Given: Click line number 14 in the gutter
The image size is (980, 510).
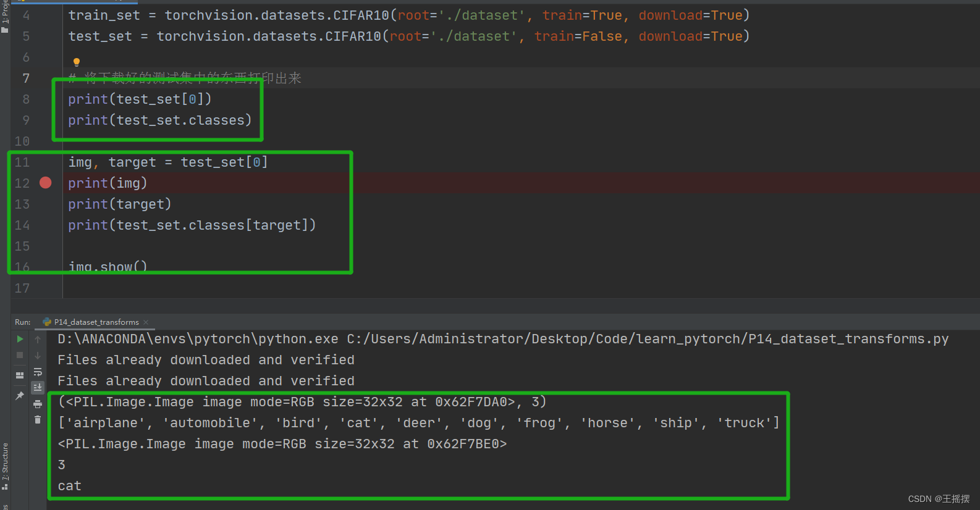Looking at the screenshot, I should tap(22, 225).
